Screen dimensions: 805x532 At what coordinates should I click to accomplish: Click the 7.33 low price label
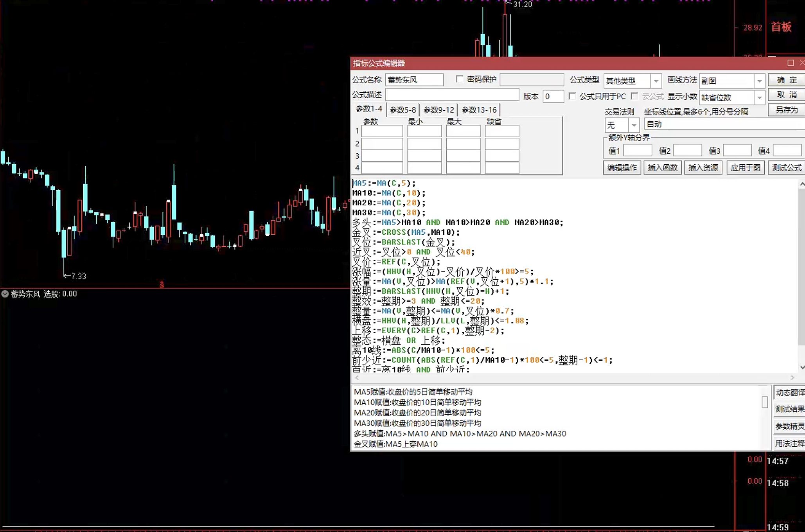point(79,276)
